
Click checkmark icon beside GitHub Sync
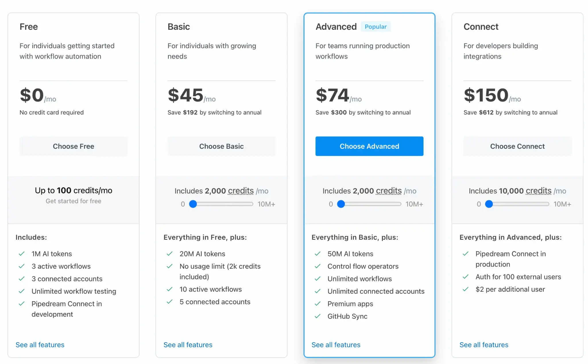click(x=318, y=316)
